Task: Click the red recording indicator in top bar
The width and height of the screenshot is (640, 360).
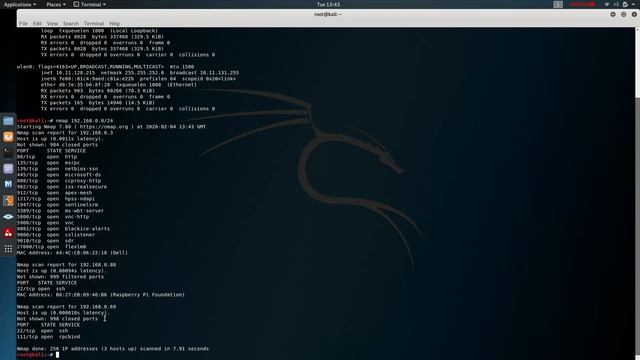Action: (582, 4)
